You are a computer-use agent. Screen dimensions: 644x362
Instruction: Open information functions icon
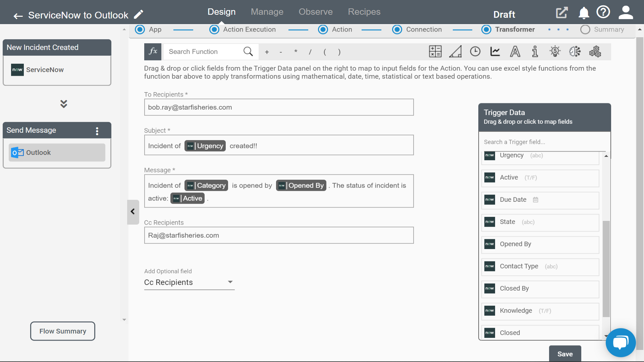coord(535,52)
